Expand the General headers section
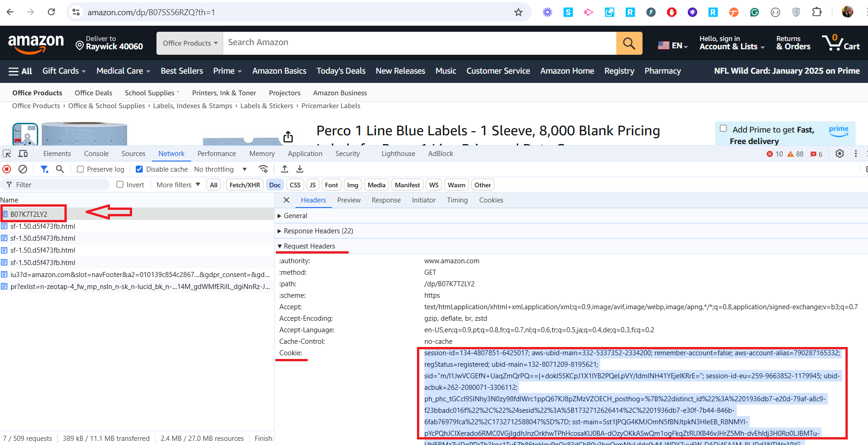 [x=293, y=216]
